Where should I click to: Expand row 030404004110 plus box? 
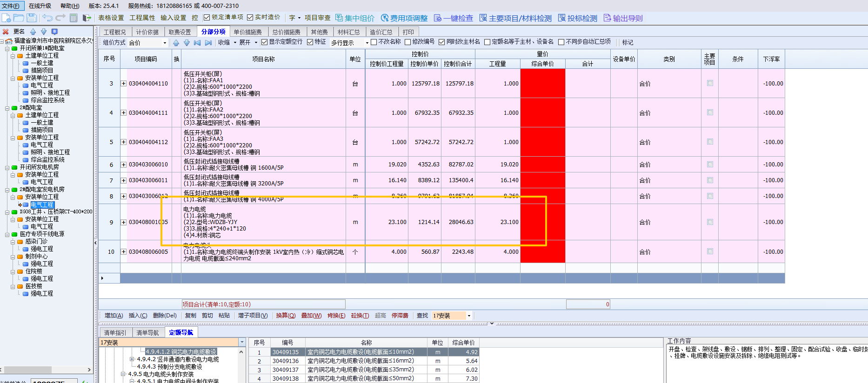[123, 84]
